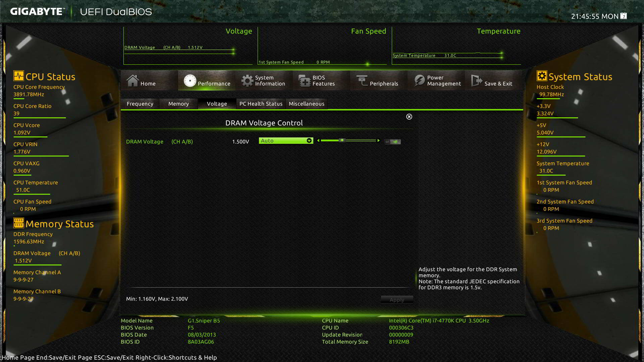Viewport: 644px width, 362px height.
Task: Click the keyboard shortcuts hint bar
Action: 109,358
